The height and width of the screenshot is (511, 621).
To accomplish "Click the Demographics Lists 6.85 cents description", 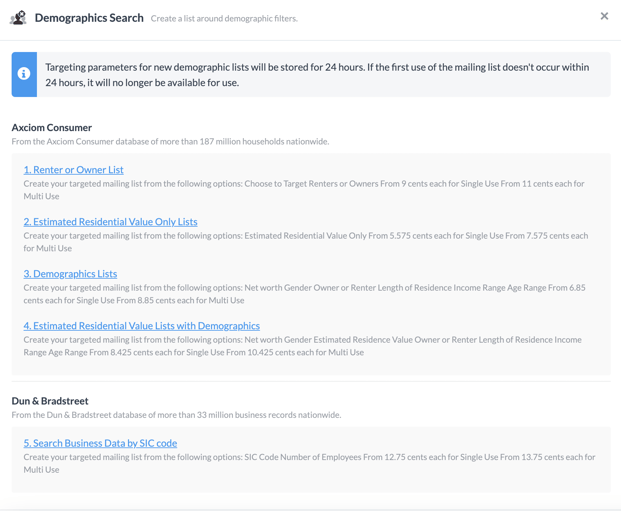I will [304, 294].
